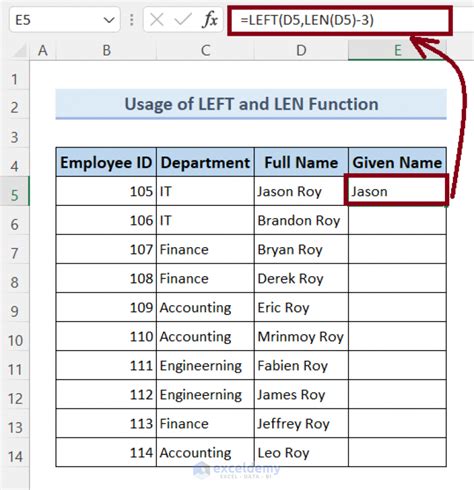Select Employee ID cell 111
The width and height of the screenshot is (474, 490).
click(x=106, y=365)
